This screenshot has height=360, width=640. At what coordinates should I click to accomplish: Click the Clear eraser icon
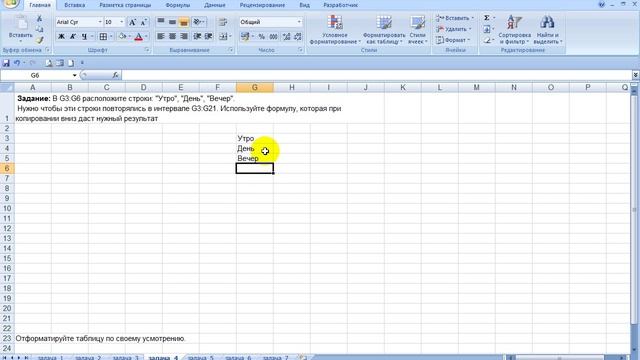coord(487,40)
